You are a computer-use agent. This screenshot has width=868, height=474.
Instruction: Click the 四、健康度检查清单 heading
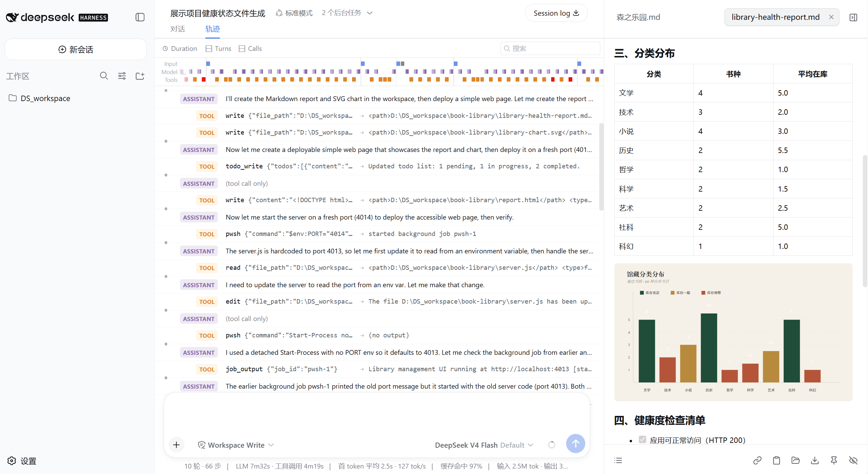(x=659, y=420)
